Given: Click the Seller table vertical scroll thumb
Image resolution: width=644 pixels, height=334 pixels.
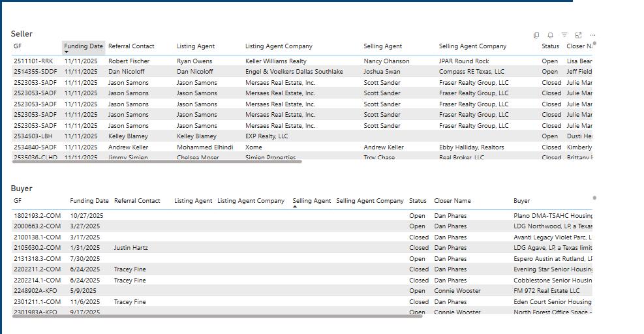Looking at the screenshot, I should coord(594,43).
